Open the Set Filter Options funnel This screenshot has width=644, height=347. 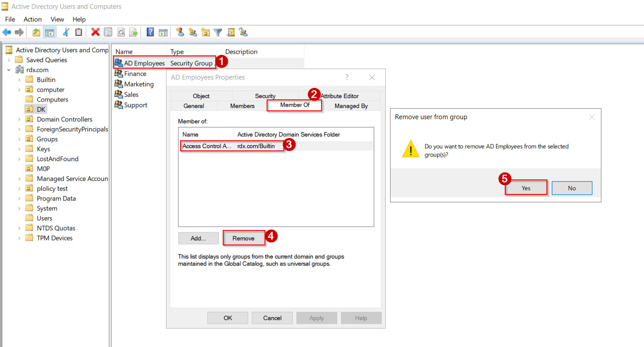pos(217,32)
